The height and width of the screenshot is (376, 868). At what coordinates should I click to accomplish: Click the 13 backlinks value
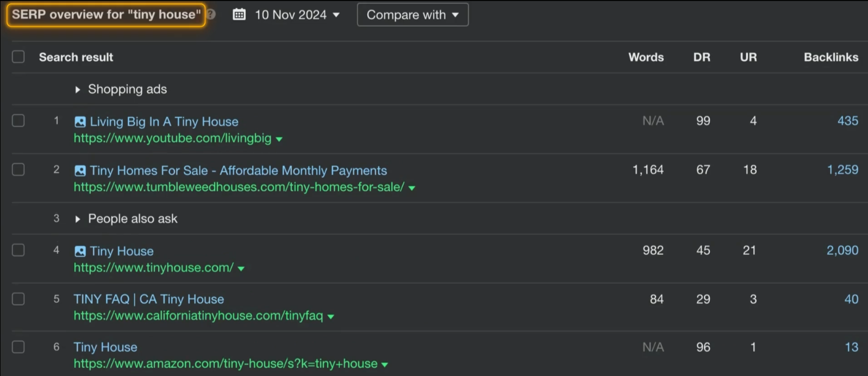coord(852,347)
